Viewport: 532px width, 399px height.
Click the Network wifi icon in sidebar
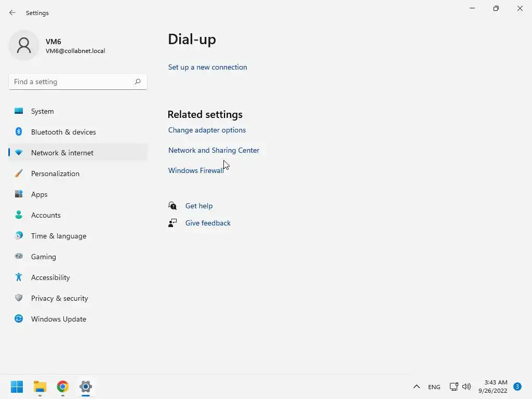[19, 153]
